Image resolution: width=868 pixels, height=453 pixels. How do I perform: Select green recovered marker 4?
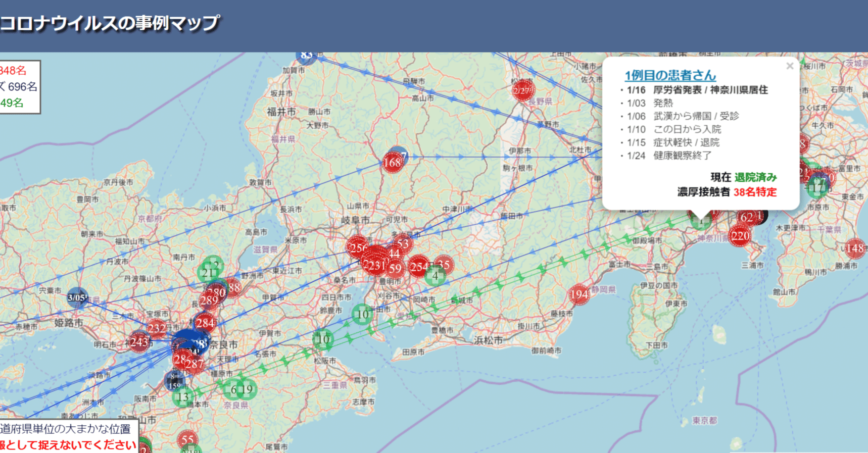tap(435, 276)
